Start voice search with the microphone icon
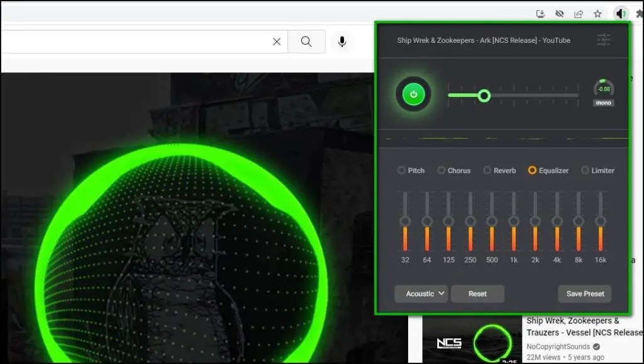Image resolution: width=644 pixels, height=364 pixels. (341, 42)
